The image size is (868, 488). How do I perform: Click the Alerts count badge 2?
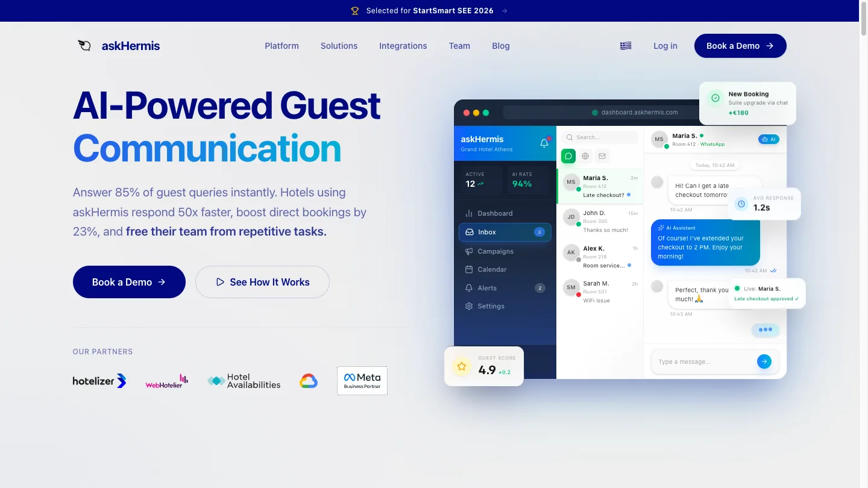(539, 288)
